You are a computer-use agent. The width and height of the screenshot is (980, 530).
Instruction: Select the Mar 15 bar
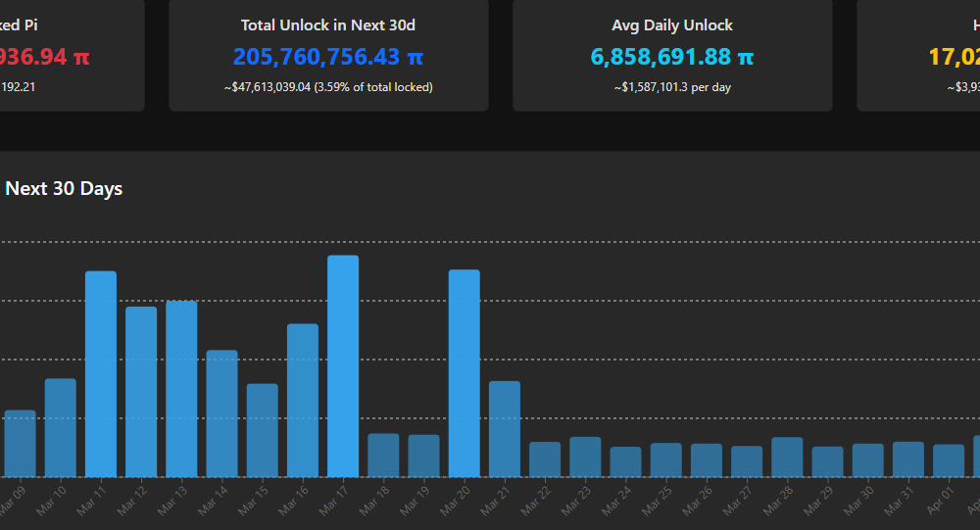click(263, 430)
